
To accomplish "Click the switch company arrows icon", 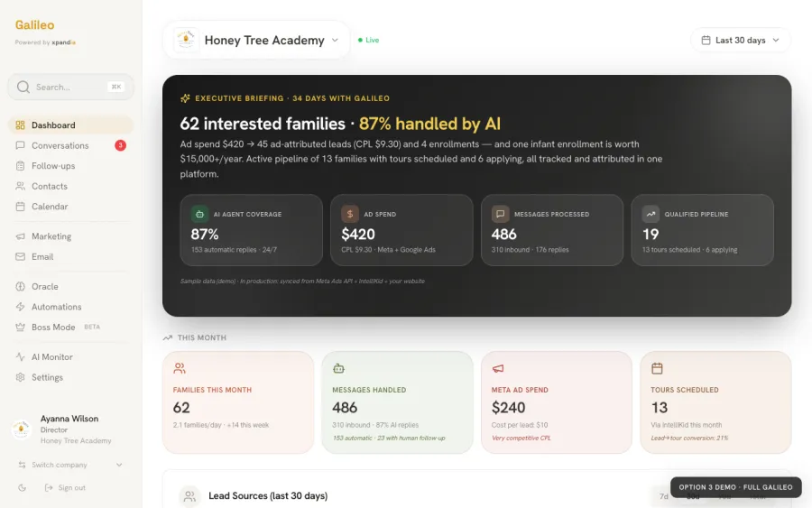I will pos(22,465).
